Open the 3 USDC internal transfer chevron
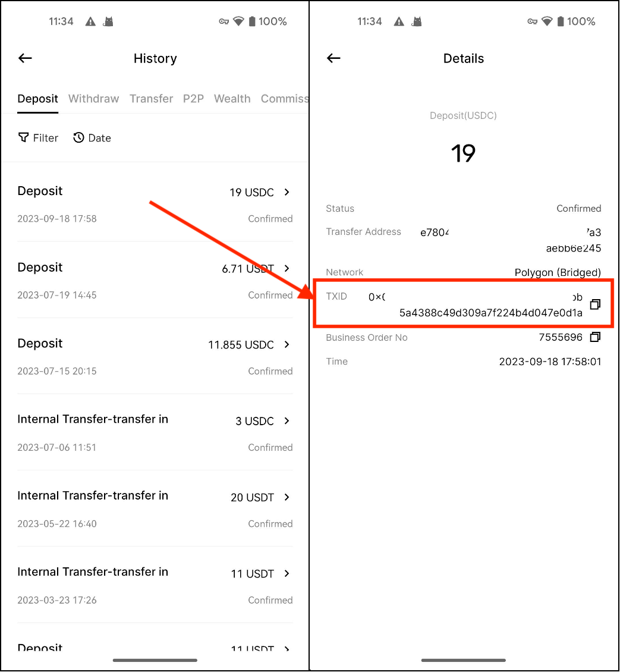The width and height of the screenshot is (620, 672). (x=287, y=420)
